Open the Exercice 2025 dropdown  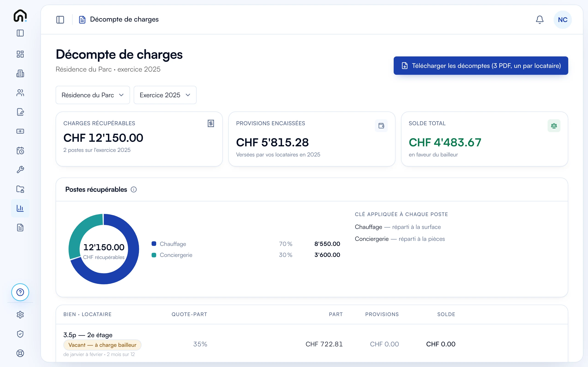coord(165,95)
